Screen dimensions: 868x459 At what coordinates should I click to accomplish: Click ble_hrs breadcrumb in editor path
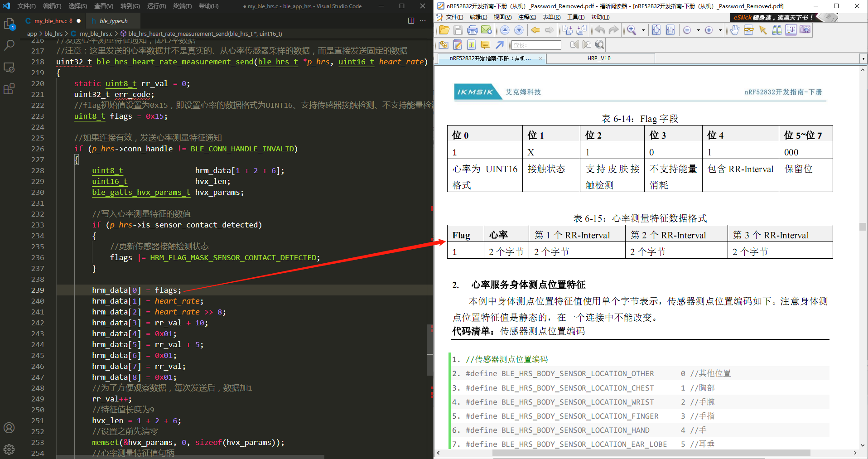click(53, 34)
